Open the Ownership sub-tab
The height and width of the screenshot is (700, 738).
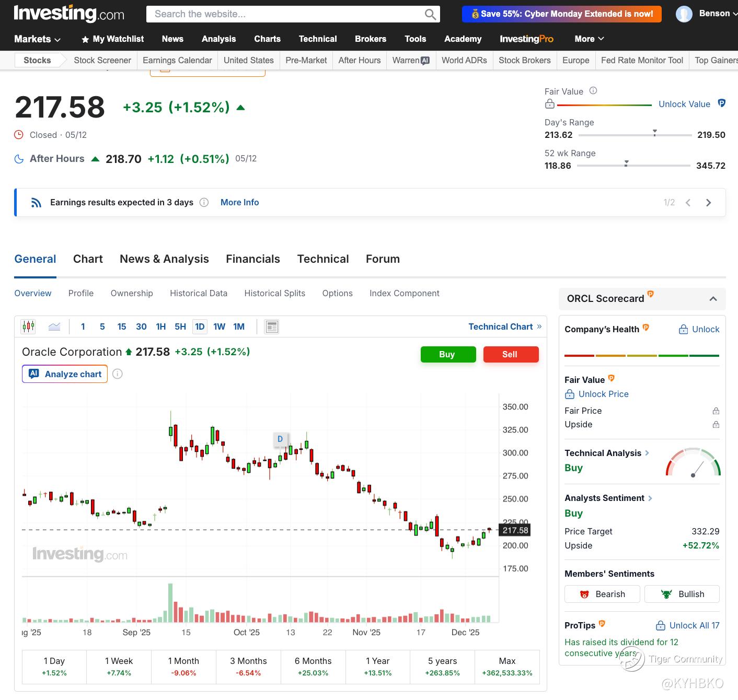coord(132,294)
